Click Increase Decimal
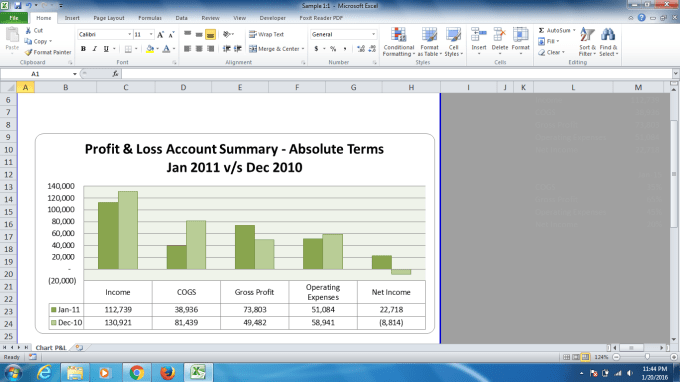This screenshot has width=680, height=382. (361, 49)
